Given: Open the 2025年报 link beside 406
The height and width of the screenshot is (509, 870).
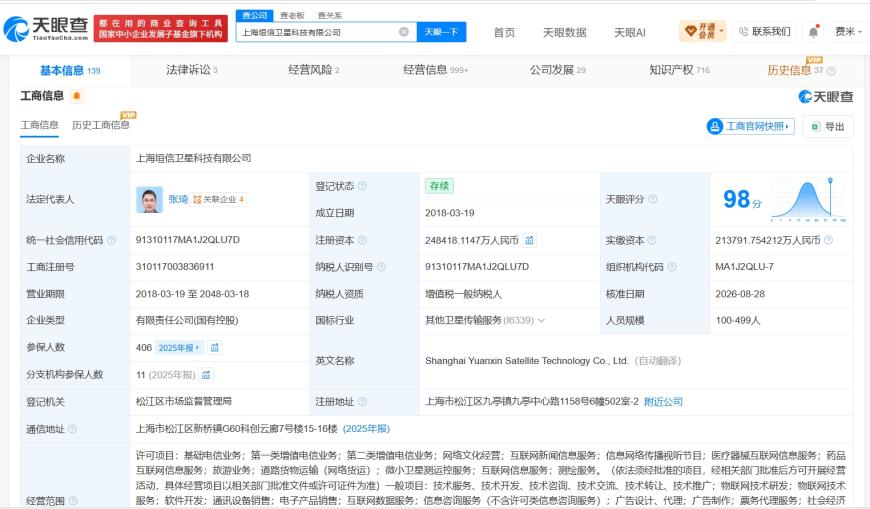Looking at the screenshot, I should [179, 347].
